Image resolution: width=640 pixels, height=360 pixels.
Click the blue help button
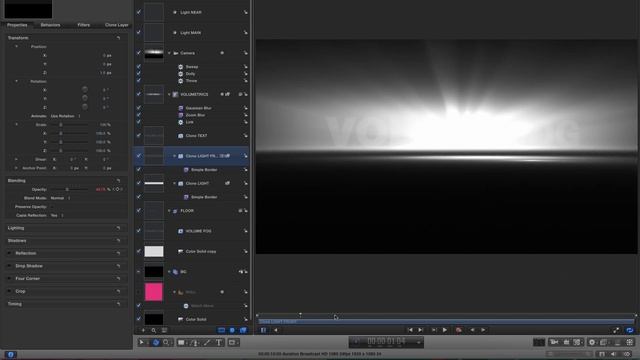click(11, 354)
